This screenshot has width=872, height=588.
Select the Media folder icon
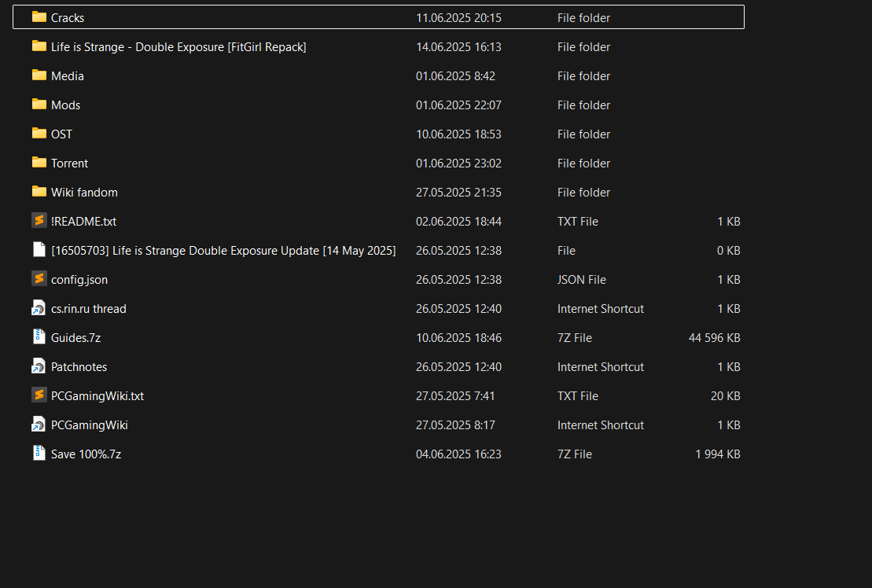click(x=39, y=75)
